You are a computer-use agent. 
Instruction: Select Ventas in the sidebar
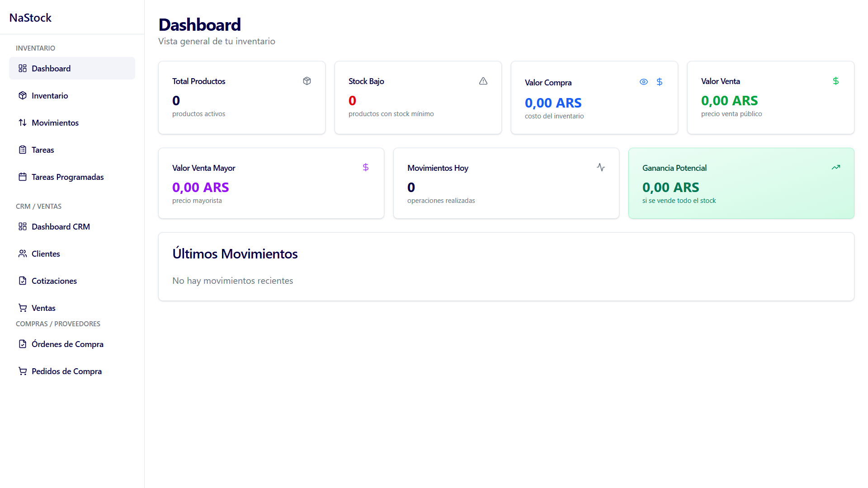coord(43,308)
